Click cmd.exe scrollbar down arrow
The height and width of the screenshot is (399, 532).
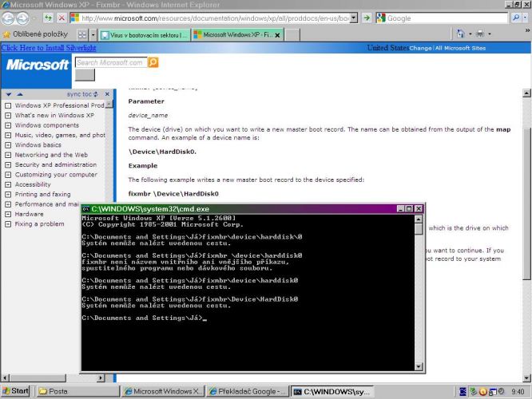tap(419, 366)
